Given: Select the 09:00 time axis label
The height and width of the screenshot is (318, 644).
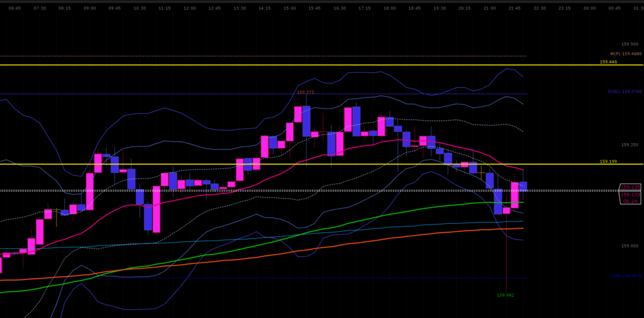Looking at the screenshot, I should (90, 8).
